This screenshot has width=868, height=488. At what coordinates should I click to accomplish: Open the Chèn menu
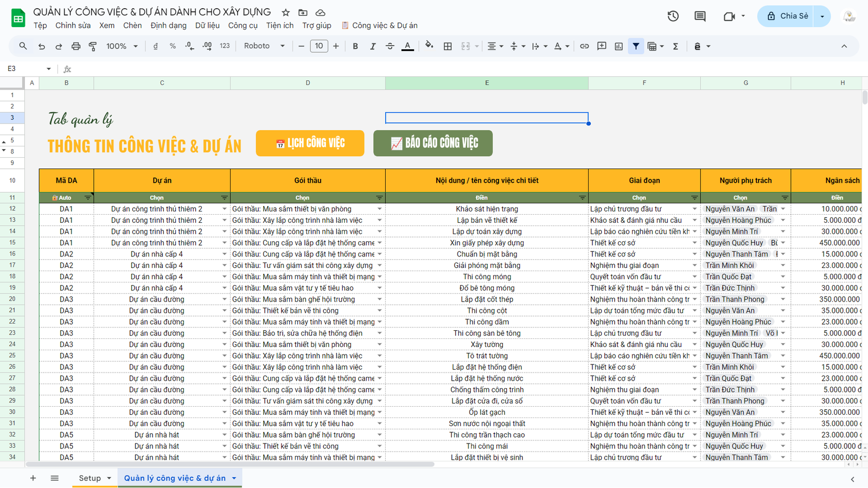point(132,25)
